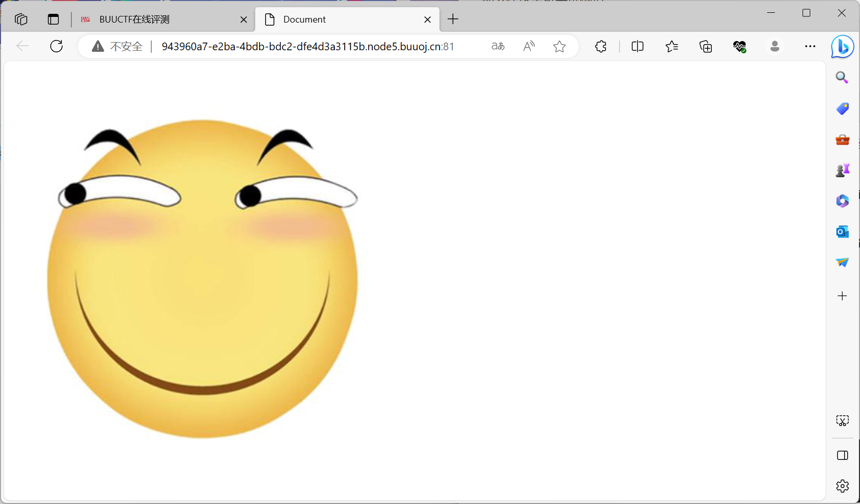Open the Settings and more ellipsis menu
The width and height of the screenshot is (860, 504).
tap(810, 47)
